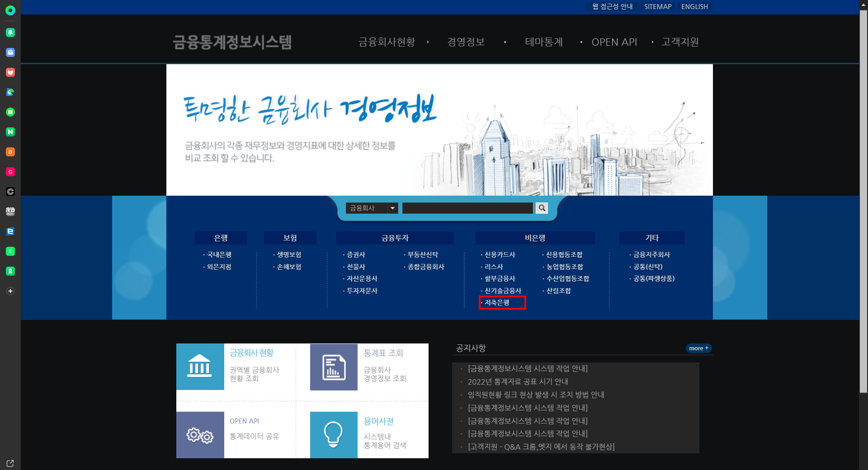Open the 손해보험 link
This screenshot has height=470, width=868.
(x=289, y=267)
